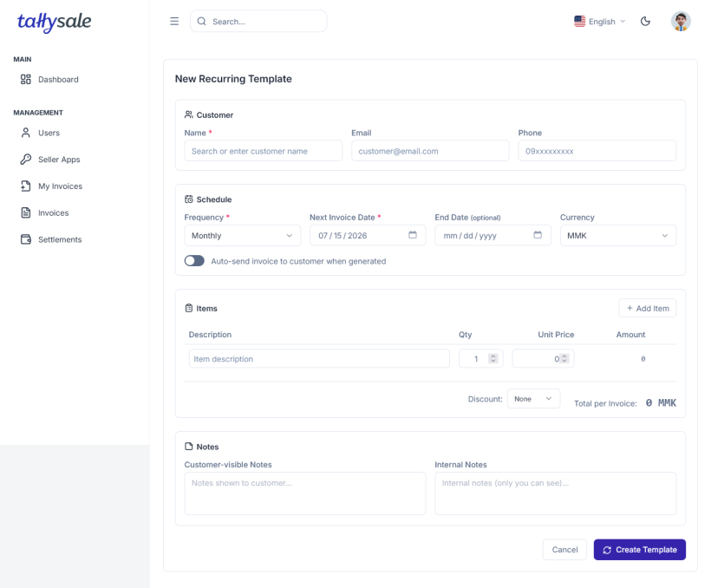Screen dimensions: 711x588
Task: Click the tallysale logo
Action: (x=54, y=22)
